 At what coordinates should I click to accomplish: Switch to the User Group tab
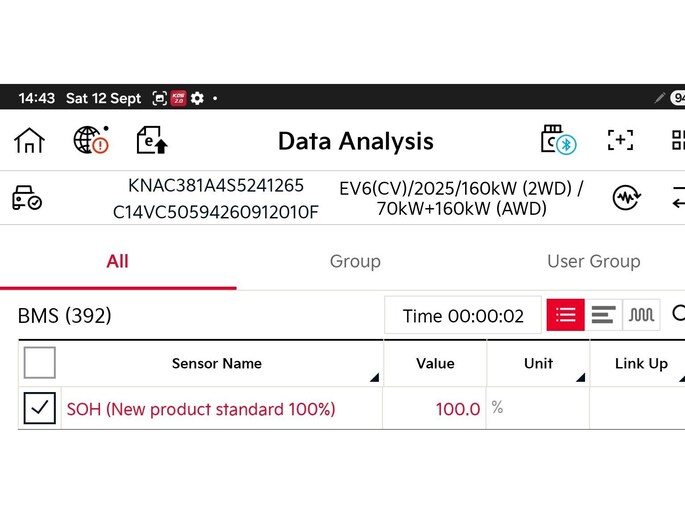(594, 262)
